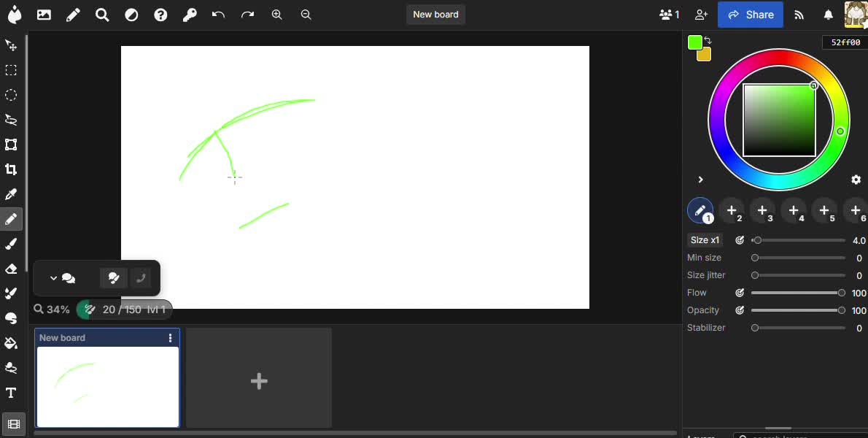Viewport: 868px width, 438px height.
Task: Open the participants count icon
Action: tap(670, 15)
